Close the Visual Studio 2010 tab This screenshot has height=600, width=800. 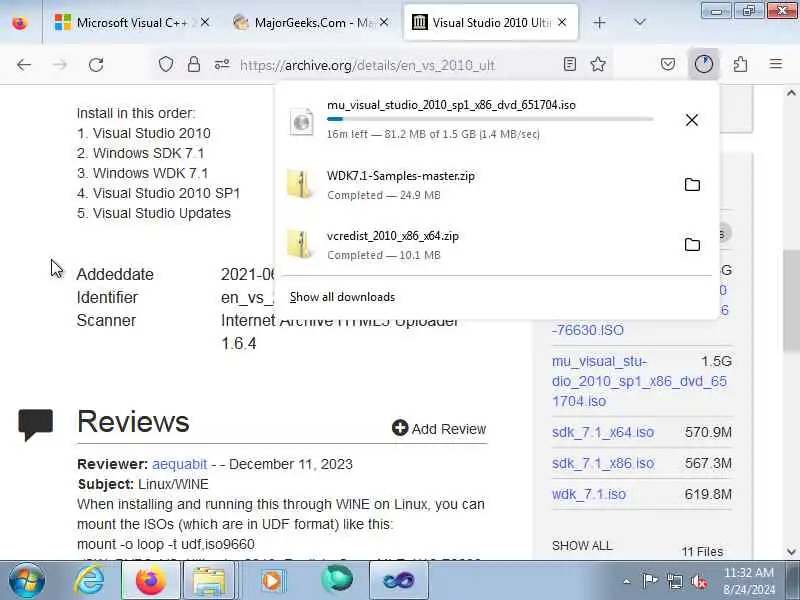(x=562, y=22)
